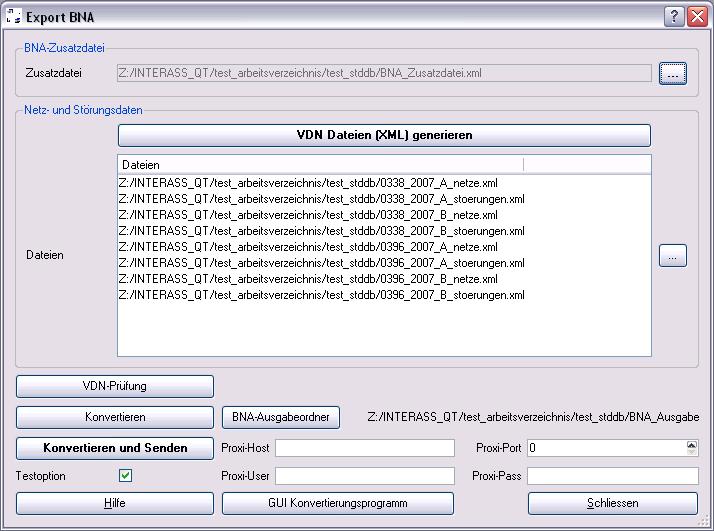Focus the Proxi-Host input field

point(365,448)
